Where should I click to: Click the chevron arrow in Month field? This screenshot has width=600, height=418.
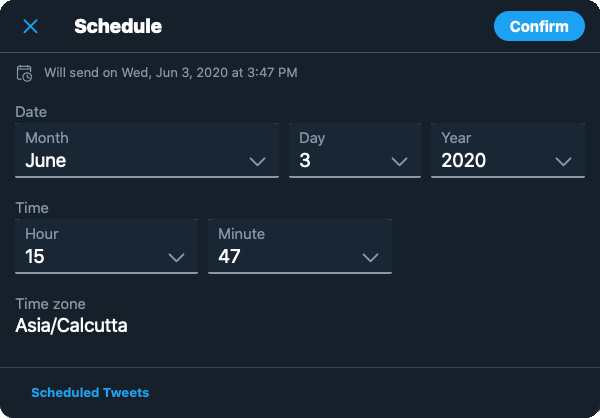[x=257, y=162]
